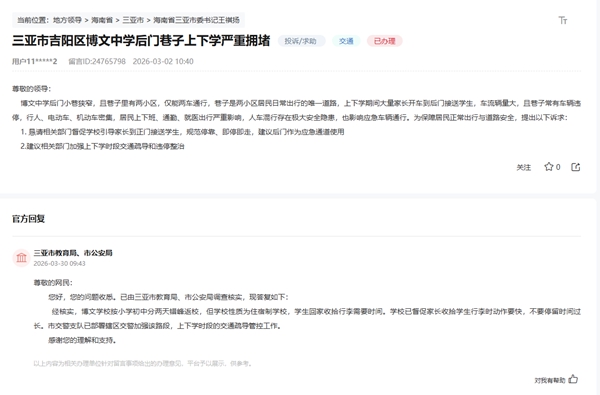Click the 对我有帮助 label
This screenshot has width=600, height=395.
pos(549,380)
